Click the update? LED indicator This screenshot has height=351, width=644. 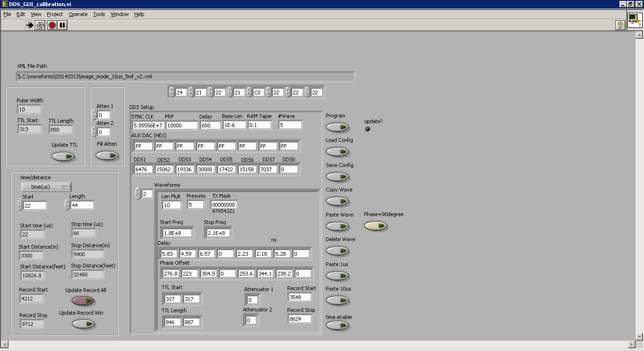pyautogui.click(x=368, y=129)
